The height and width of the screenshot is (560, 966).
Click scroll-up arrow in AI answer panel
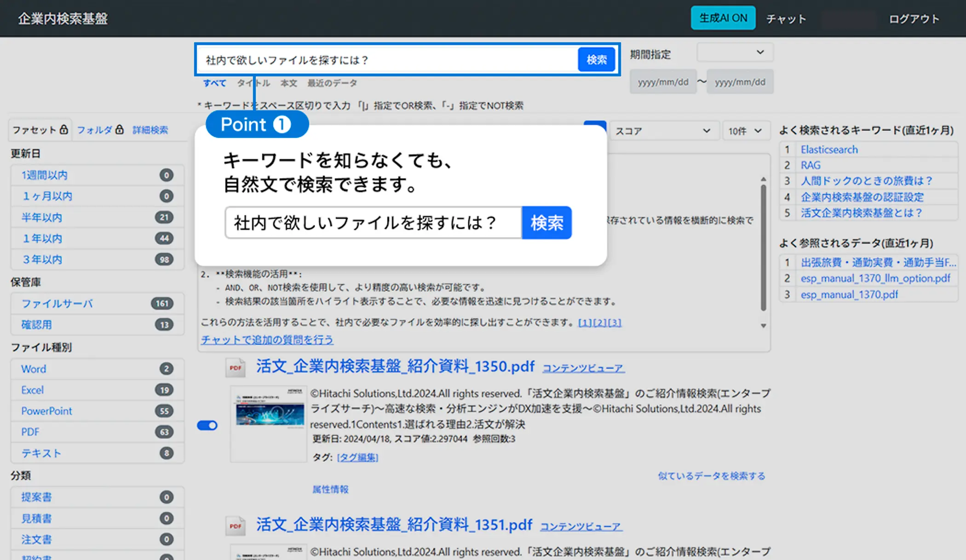[763, 179]
